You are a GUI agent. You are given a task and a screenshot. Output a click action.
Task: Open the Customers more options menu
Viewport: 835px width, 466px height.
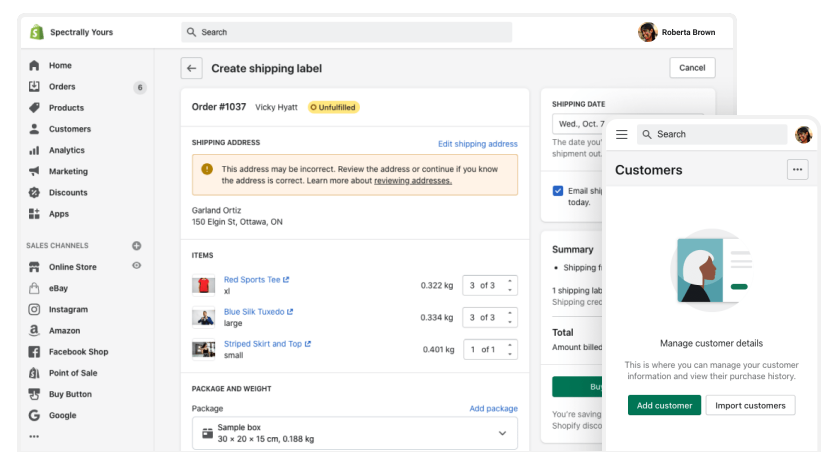(x=797, y=170)
